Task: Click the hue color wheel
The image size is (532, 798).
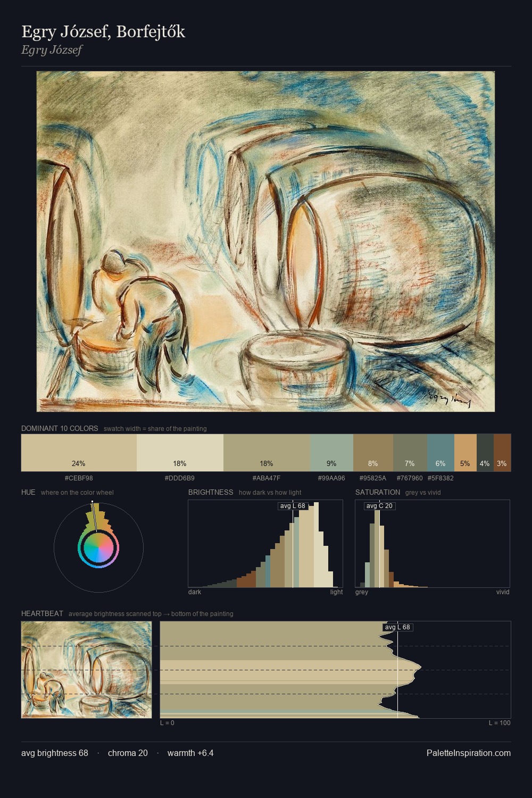Action: click(98, 547)
